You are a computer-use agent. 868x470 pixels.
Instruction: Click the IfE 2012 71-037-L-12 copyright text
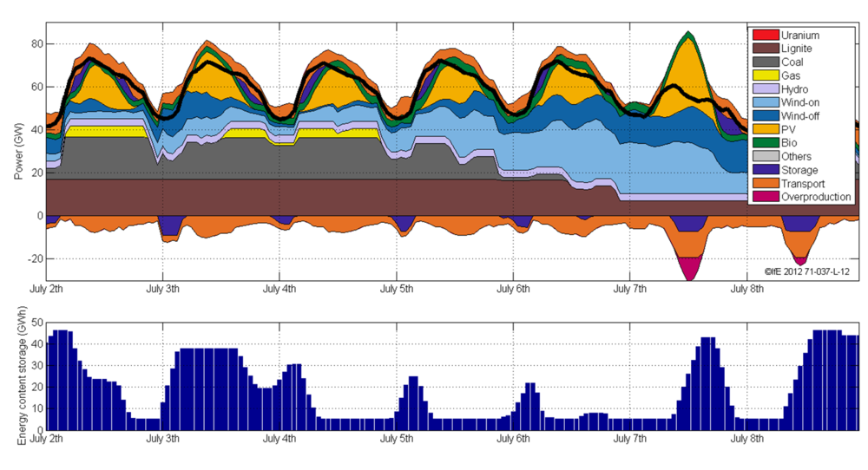806,271
